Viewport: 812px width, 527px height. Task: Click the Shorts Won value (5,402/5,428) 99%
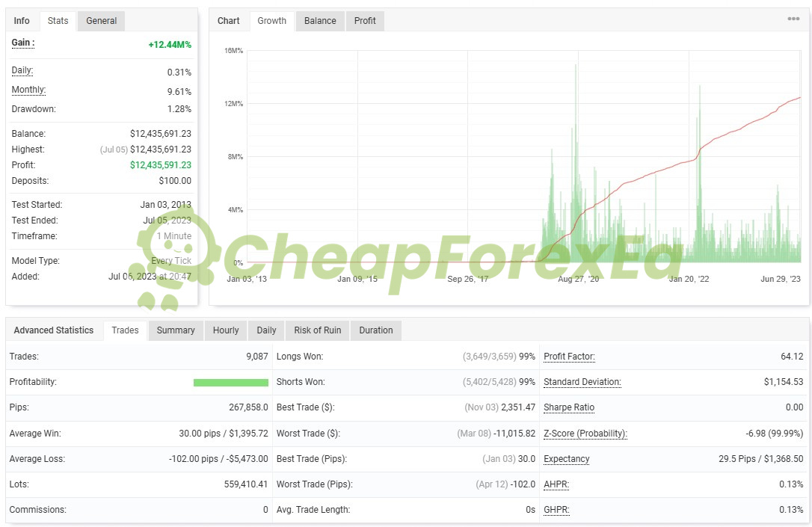499,382
